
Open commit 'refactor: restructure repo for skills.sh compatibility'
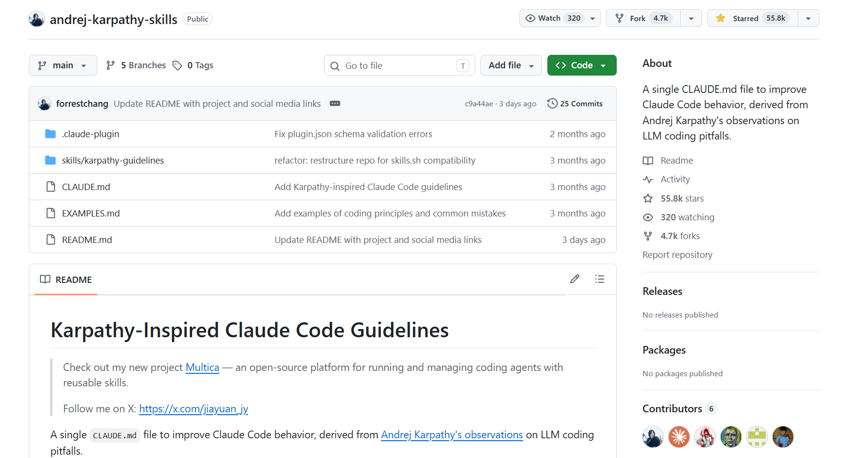(x=375, y=160)
